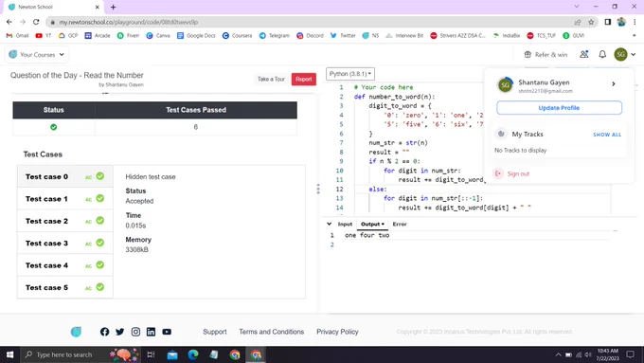The height and width of the screenshot is (363, 644).
Task: Open Refer & win
Action: (546, 54)
